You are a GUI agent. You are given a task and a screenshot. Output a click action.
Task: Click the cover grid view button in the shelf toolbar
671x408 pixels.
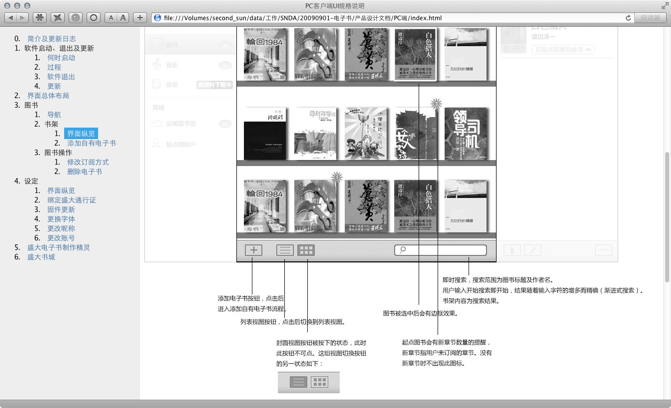[306, 250]
